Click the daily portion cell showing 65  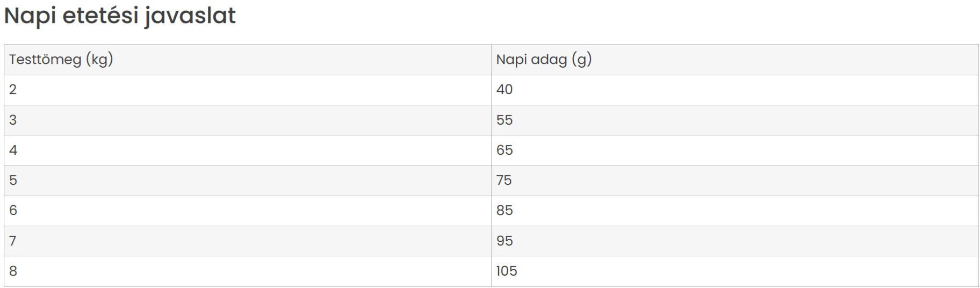(x=734, y=150)
